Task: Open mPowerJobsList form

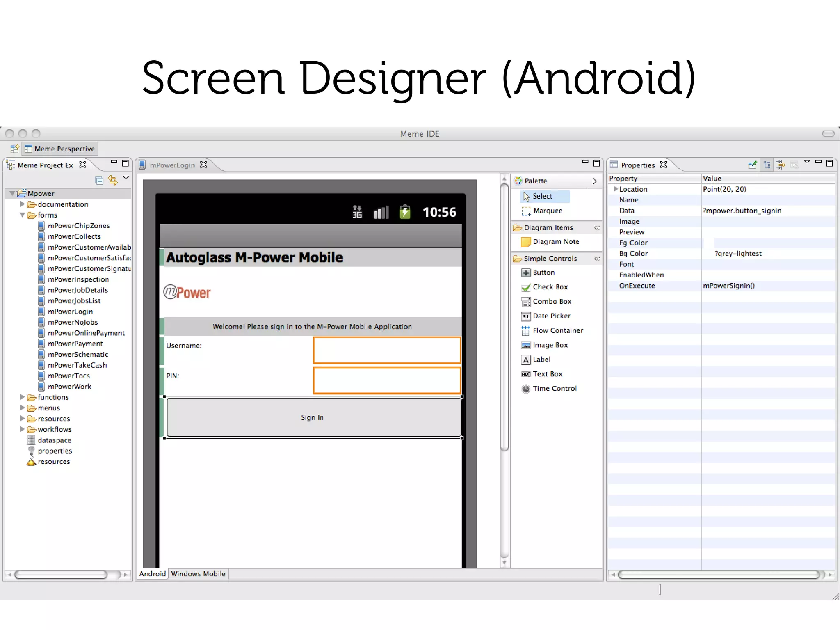Action: (74, 300)
